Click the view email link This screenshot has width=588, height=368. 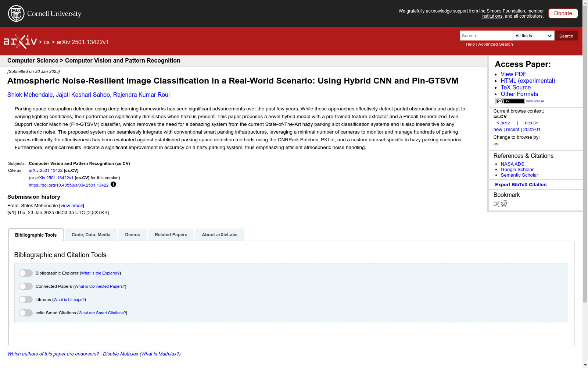click(72, 206)
